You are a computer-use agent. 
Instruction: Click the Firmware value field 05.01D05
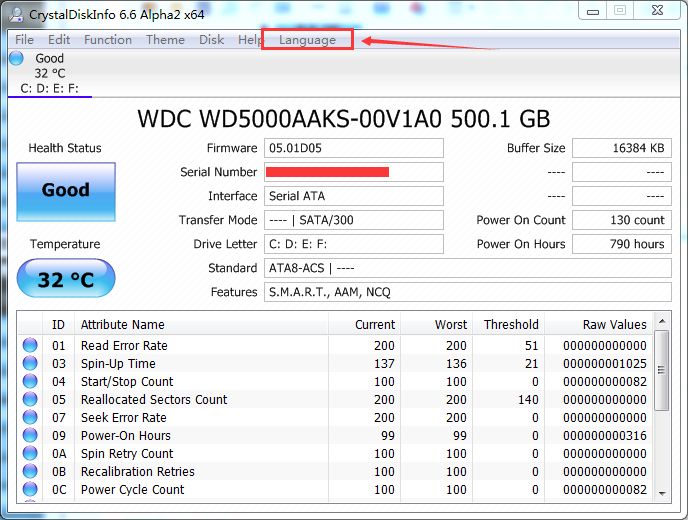353,148
